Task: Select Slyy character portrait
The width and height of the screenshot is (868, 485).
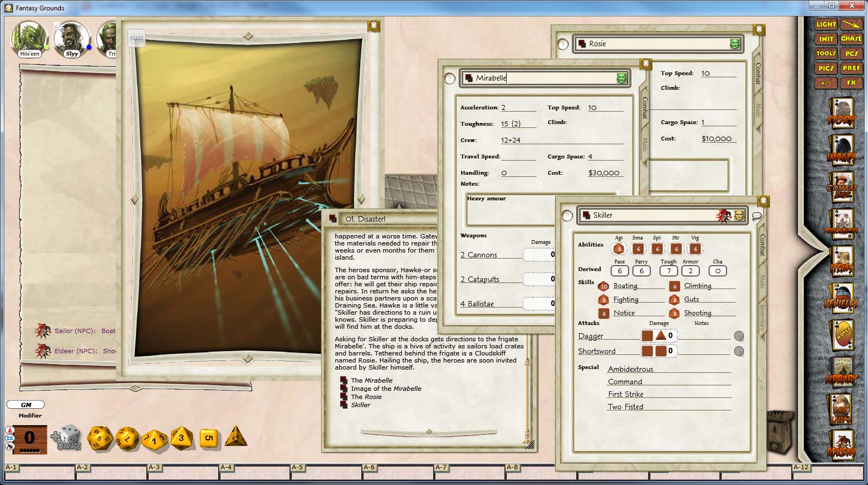Action: (x=72, y=39)
